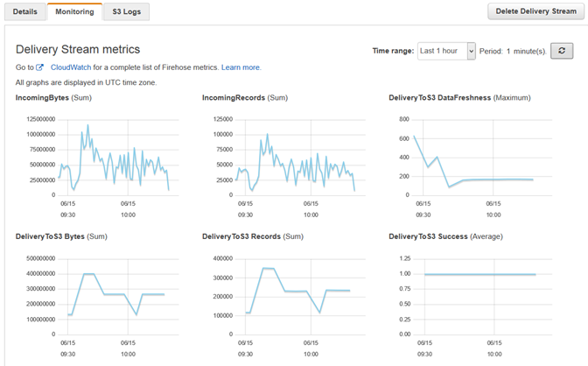Click the 500000000 axis label on DeliveryToS3 Bytes
The image size is (588, 366).
40,258
